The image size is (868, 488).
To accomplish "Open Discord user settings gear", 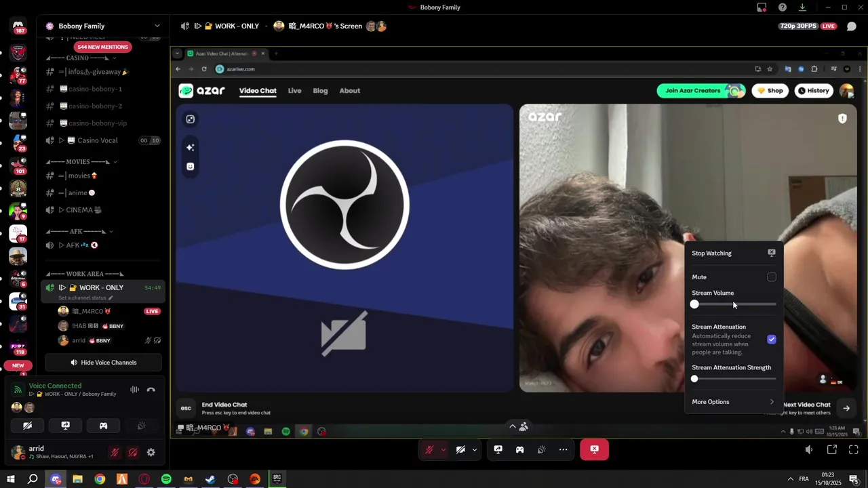I will 151,452.
